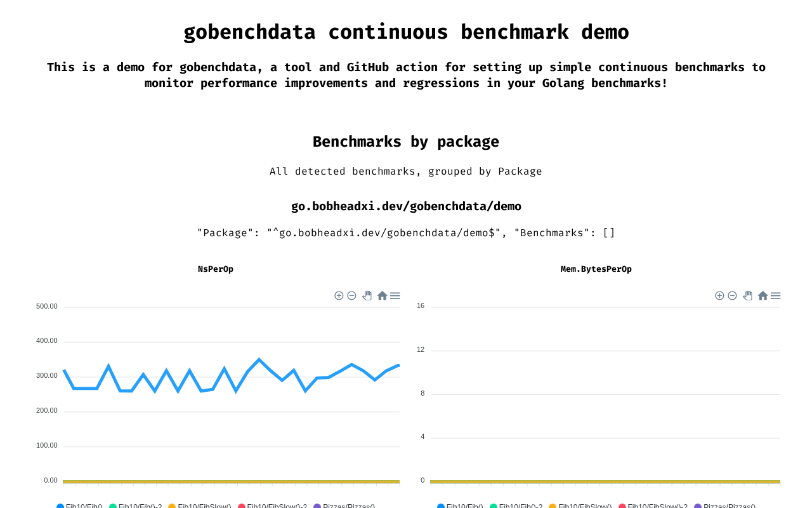
Task: Zoom in on the NsPerOp chart
Action: coord(339,296)
